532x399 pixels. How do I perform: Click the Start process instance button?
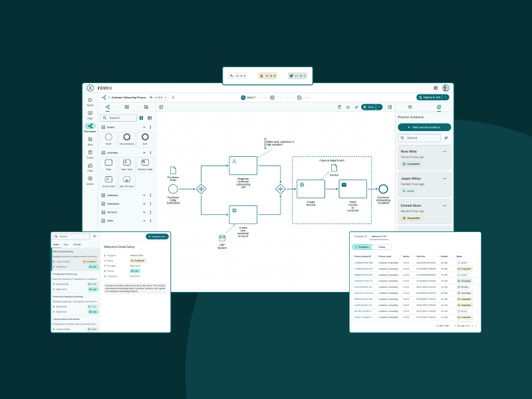[424, 127]
